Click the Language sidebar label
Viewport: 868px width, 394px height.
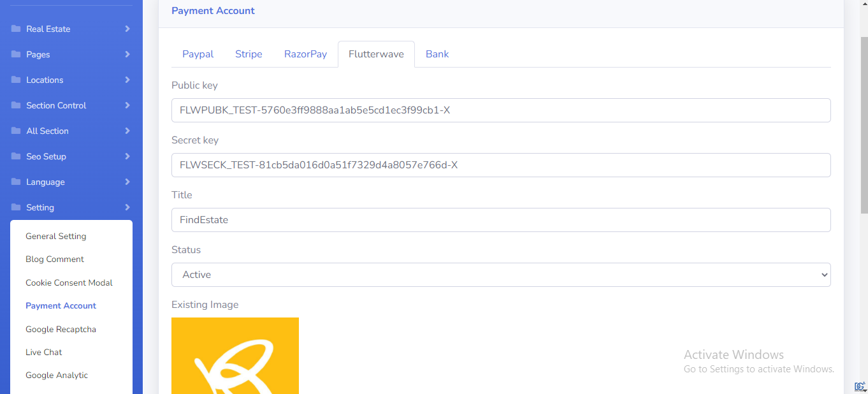(45, 182)
